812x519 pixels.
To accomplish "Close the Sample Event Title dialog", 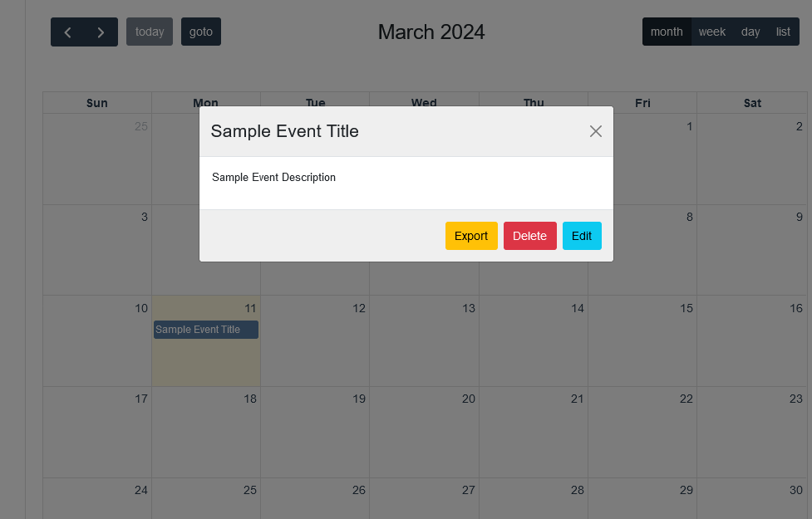I will click(595, 131).
